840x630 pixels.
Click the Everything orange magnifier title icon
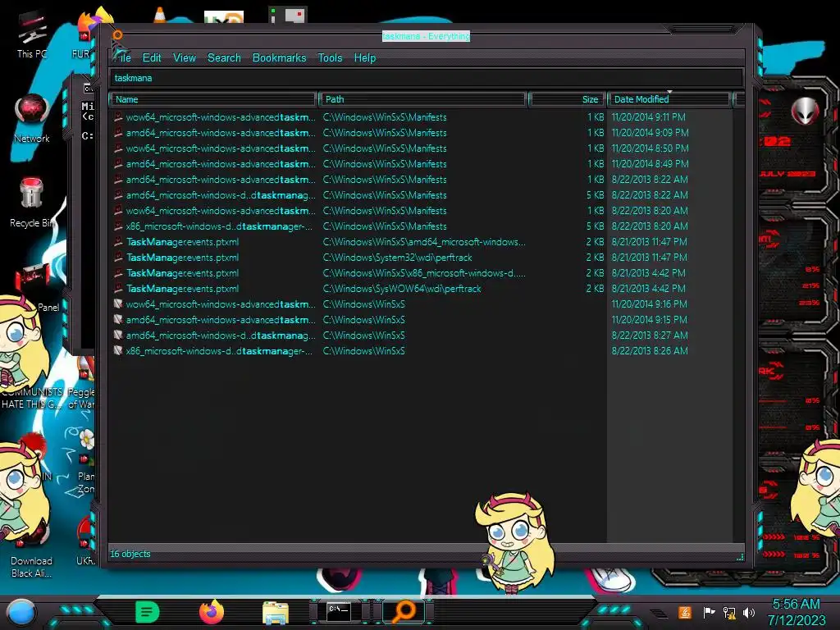[117, 35]
